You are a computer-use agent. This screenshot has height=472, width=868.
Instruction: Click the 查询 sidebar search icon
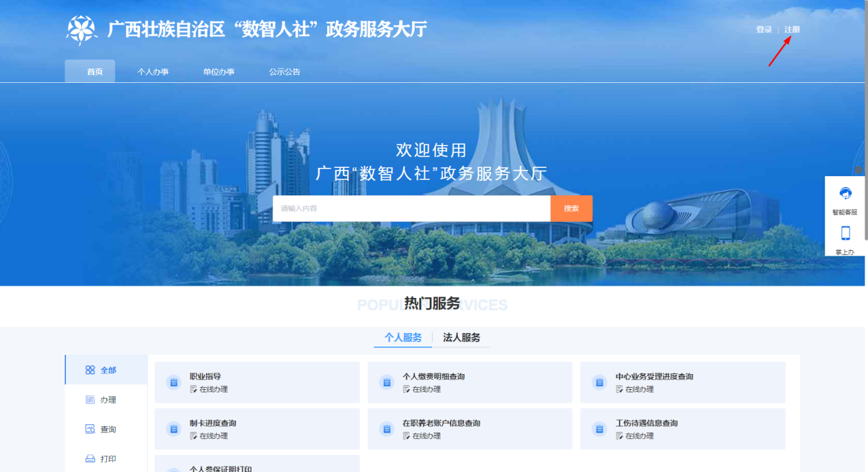90,430
